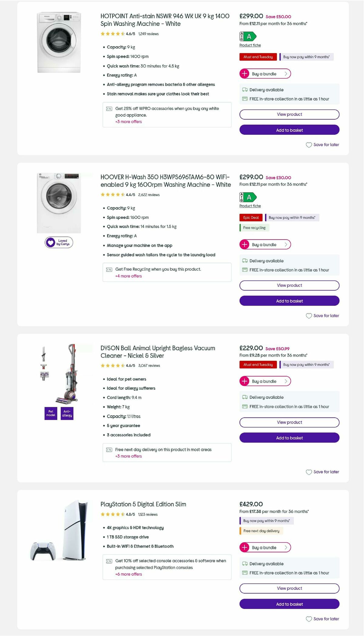This screenshot has height=636, width=364.
Task: Click the delivery truck icon for the Dyson vacuum
Action: 245,397
